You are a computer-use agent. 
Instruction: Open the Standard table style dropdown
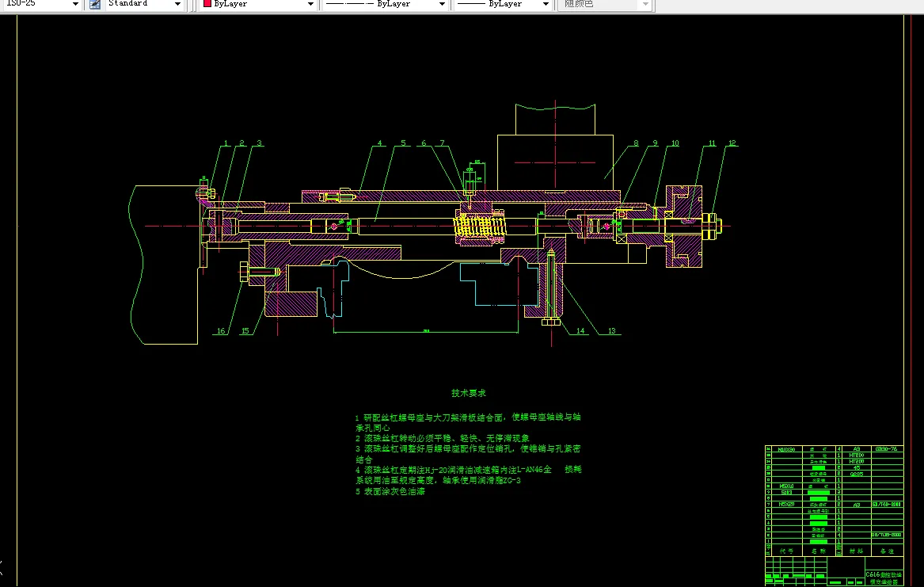tap(177, 4)
